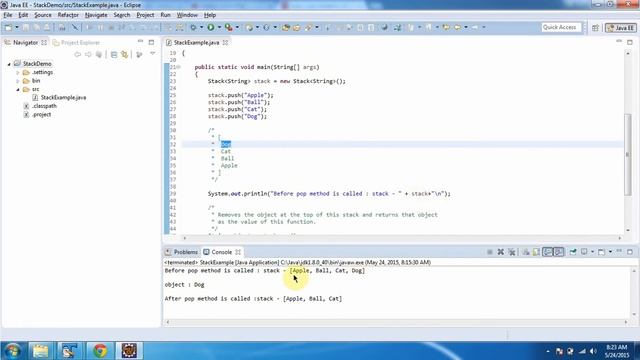Click the Open Console icon
This screenshot has height=360, width=640.
coord(601,252)
